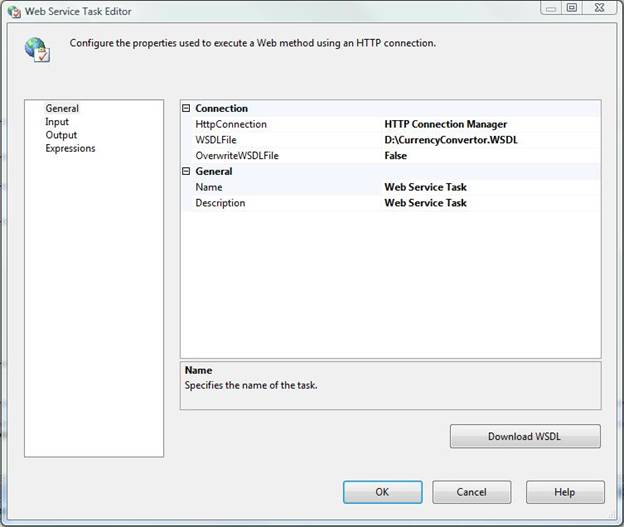This screenshot has height=527, width=624.
Task: Click the HTTP Connection Manager value
Action: (x=446, y=124)
